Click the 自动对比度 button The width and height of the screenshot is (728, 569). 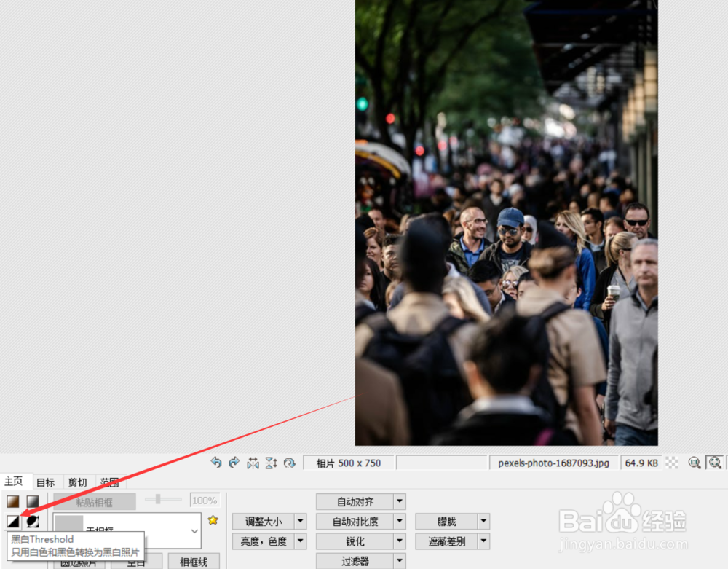pos(355,522)
